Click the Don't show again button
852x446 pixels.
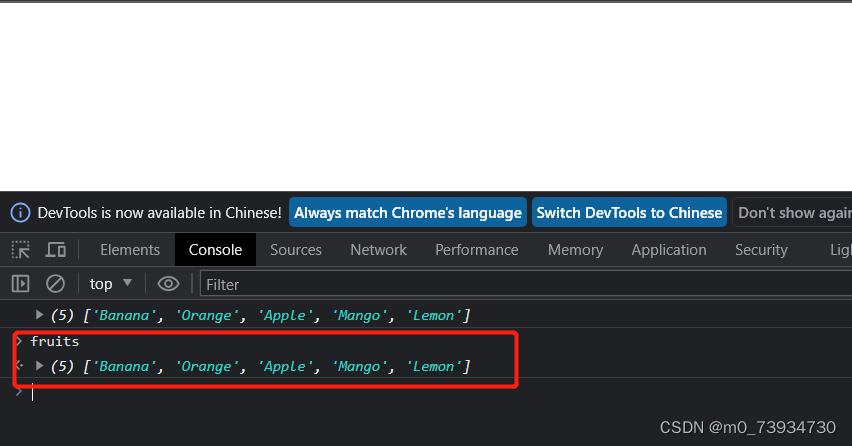pyautogui.click(x=793, y=212)
